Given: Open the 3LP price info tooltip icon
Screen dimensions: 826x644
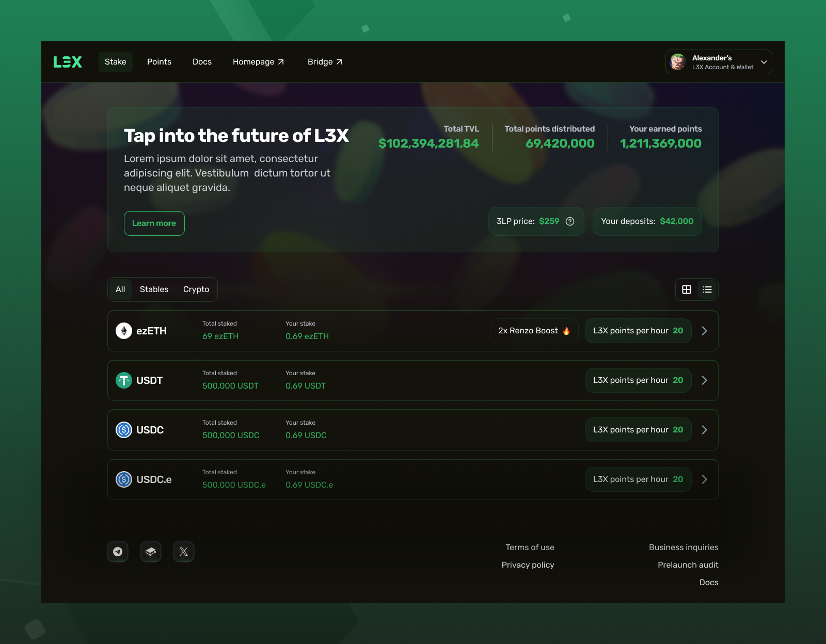Looking at the screenshot, I should tap(569, 221).
